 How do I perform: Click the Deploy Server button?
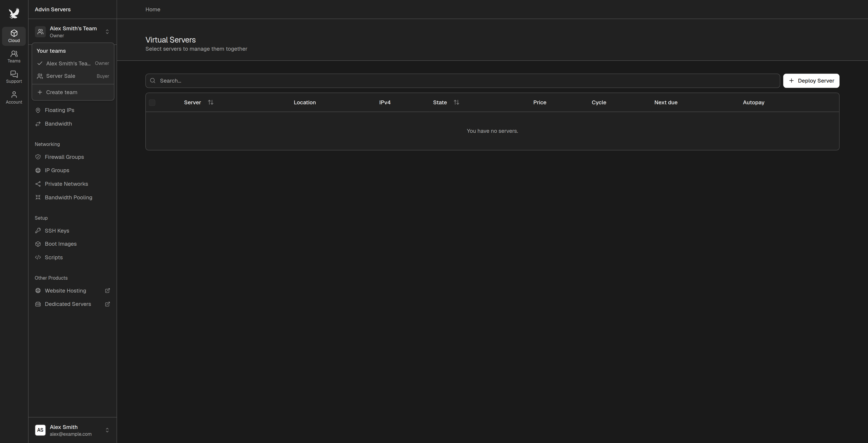(x=811, y=81)
